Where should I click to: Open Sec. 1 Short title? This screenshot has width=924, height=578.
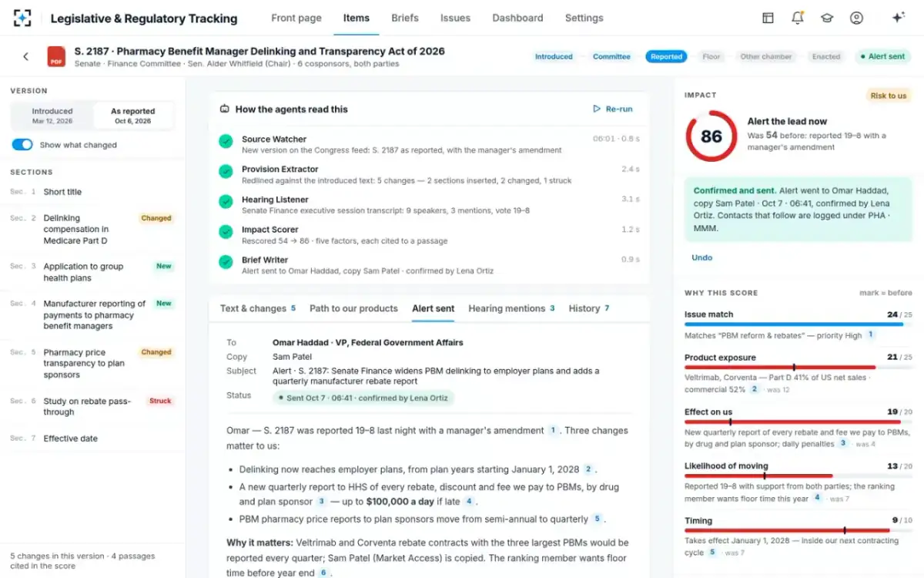click(92, 192)
